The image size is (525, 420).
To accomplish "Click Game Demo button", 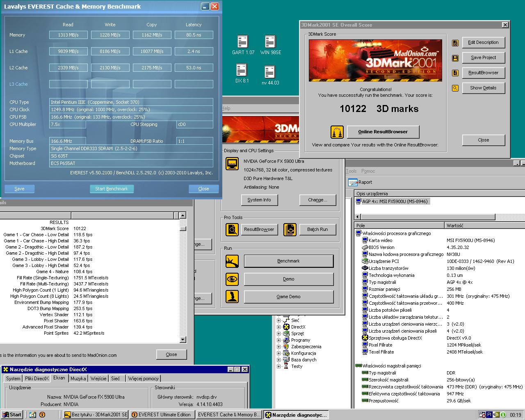I will click(289, 297).
